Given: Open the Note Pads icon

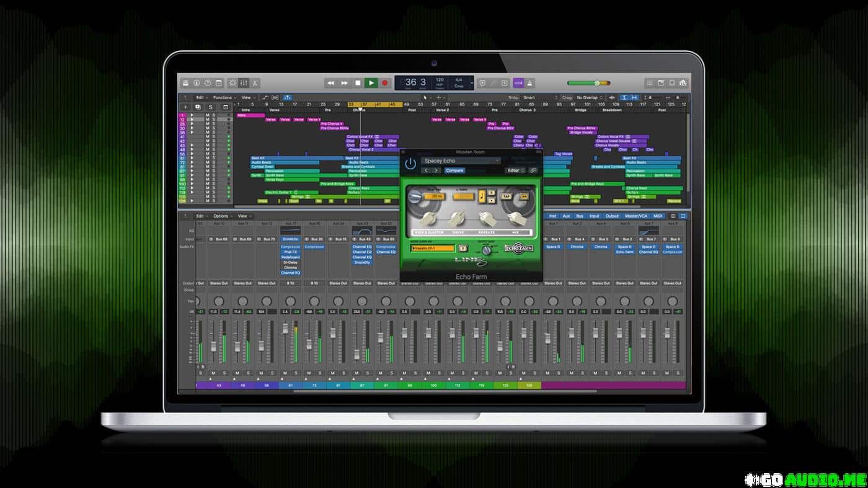Looking at the screenshot, I should [661, 83].
